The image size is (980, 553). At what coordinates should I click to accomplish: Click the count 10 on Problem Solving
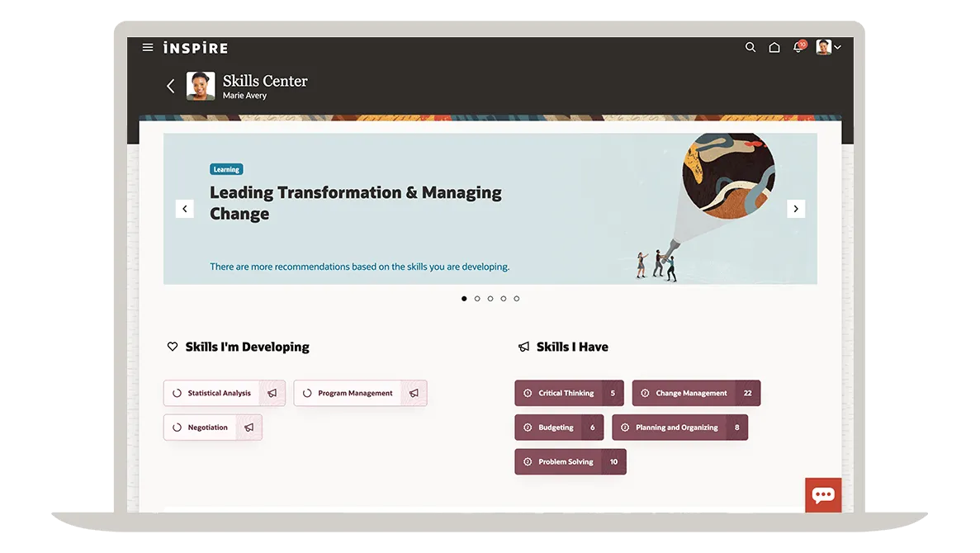(x=613, y=461)
